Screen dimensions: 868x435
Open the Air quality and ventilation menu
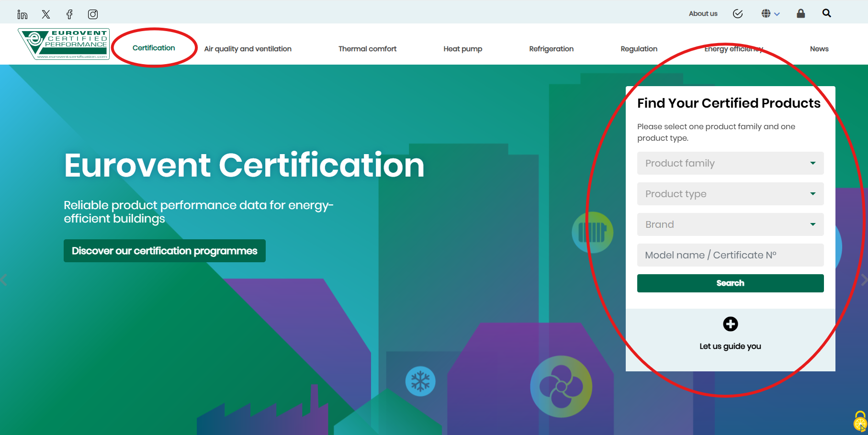[248, 49]
